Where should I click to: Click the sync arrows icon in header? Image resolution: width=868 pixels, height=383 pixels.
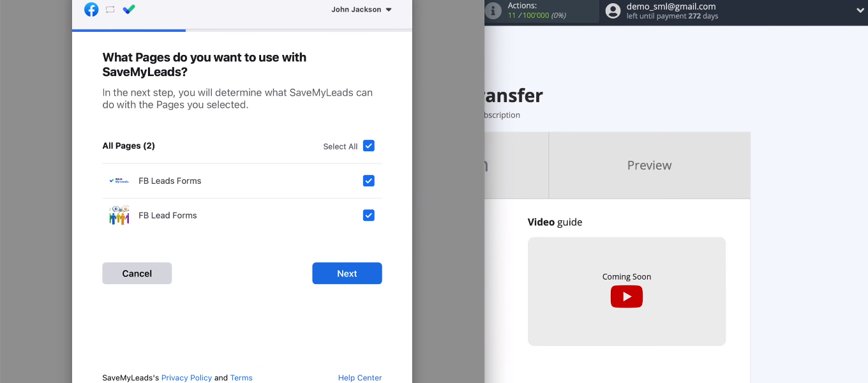[110, 10]
